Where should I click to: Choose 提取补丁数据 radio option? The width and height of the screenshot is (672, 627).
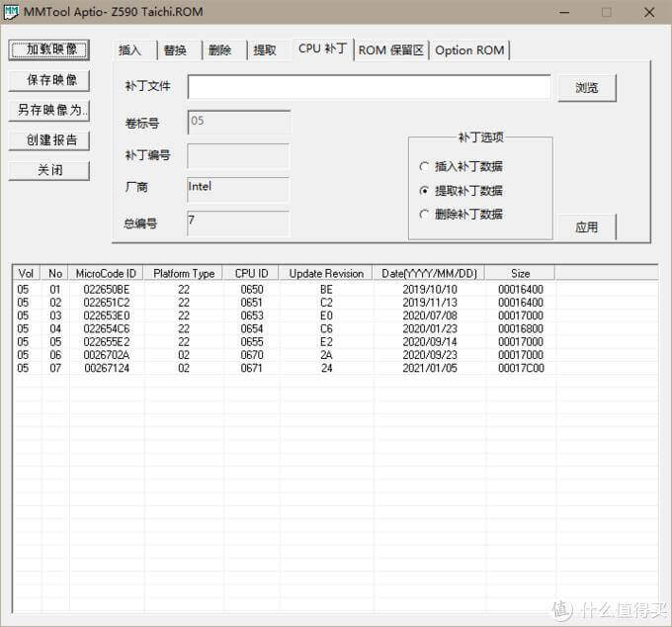pyautogui.click(x=425, y=191)
